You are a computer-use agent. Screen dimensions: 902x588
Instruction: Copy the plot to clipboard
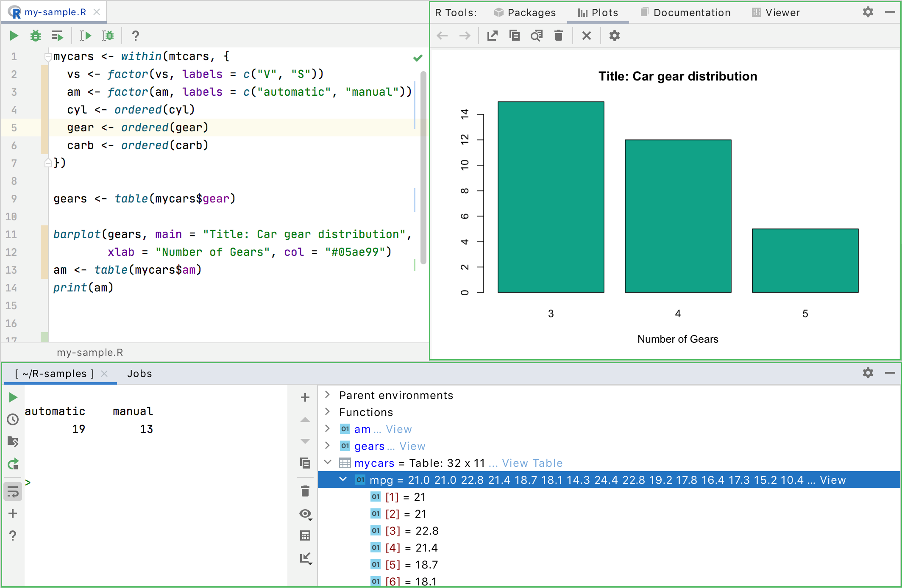click(x=515, y=36)
